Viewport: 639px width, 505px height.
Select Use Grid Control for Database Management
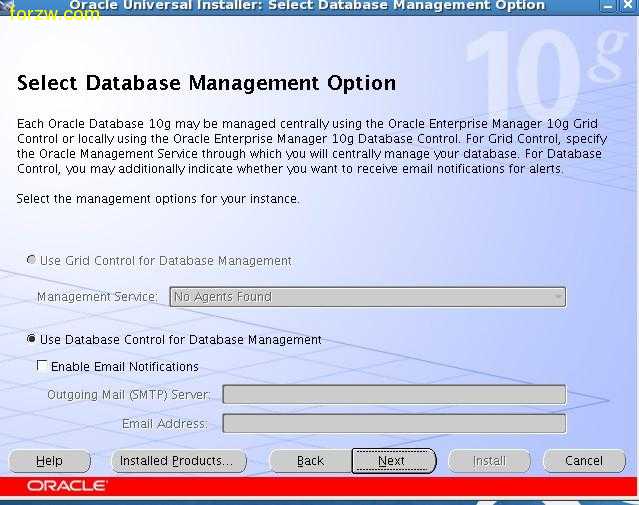pyautogui.click(x=32, y=260)
